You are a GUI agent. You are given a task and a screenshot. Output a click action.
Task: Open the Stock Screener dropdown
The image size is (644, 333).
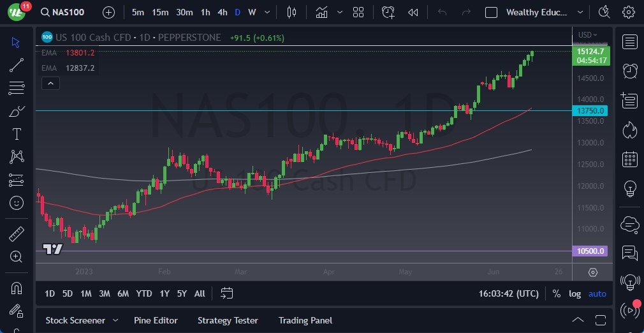point(115,320)
